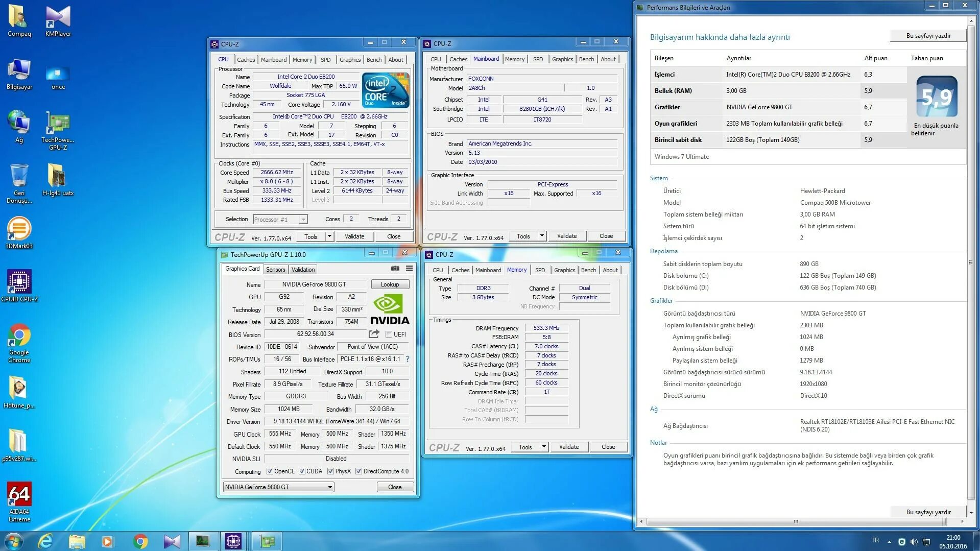This screenshot has height=551, width=980.
Task: Open Chrome from the taskbar
Action: point(140,541)
